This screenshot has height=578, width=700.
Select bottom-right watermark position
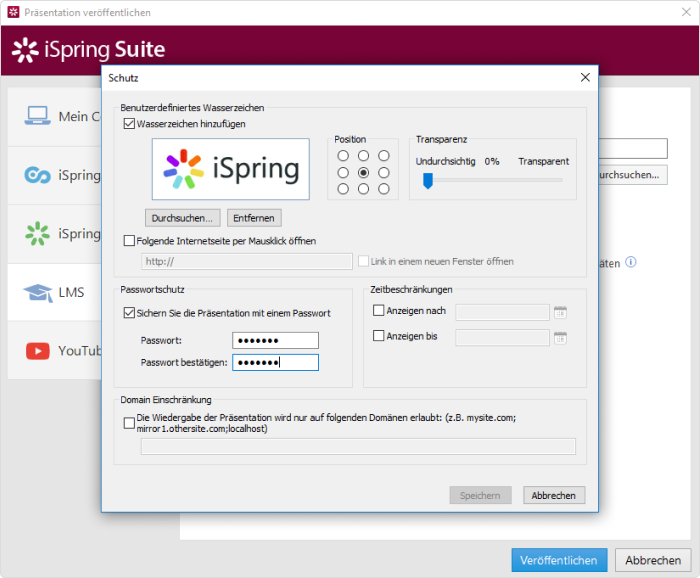(x=383, y=189)
